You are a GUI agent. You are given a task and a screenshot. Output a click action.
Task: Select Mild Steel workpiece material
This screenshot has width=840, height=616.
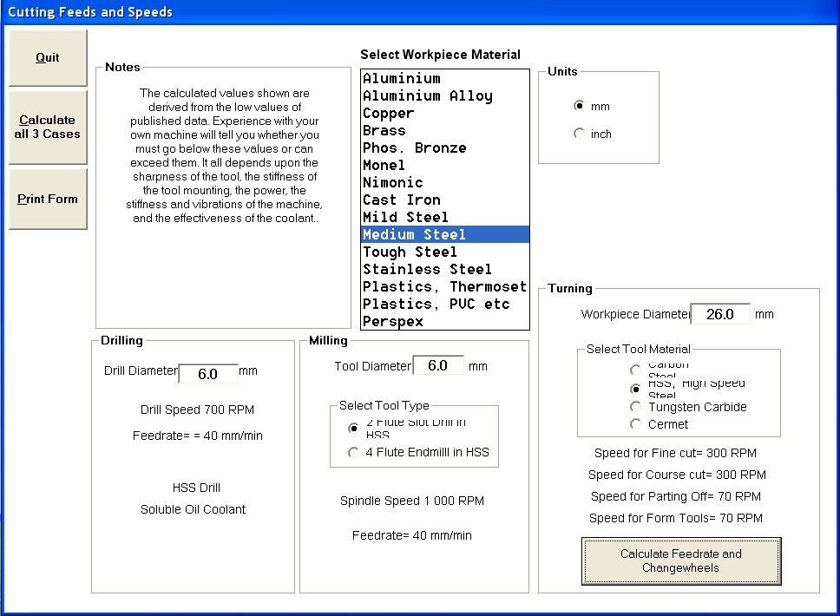point(444,217)
